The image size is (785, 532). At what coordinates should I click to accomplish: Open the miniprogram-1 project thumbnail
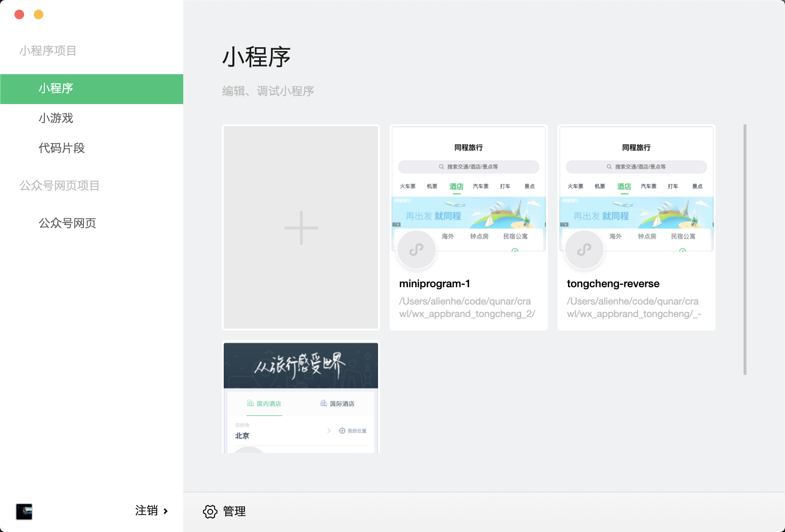click(x=469, y=189)
